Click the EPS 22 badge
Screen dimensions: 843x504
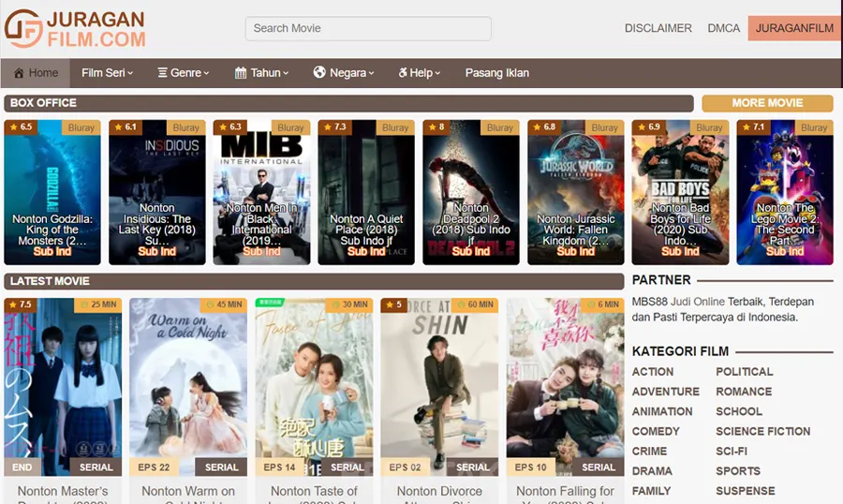coord(154,467)
